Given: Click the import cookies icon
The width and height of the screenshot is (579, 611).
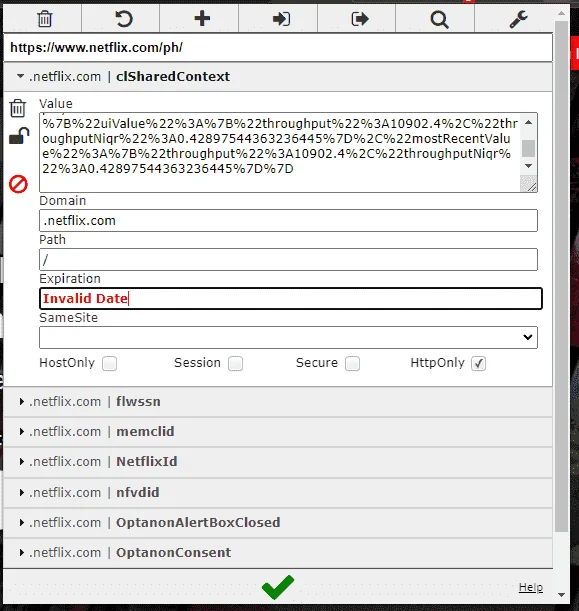Looking at the screenshot, I should point(281,19).
